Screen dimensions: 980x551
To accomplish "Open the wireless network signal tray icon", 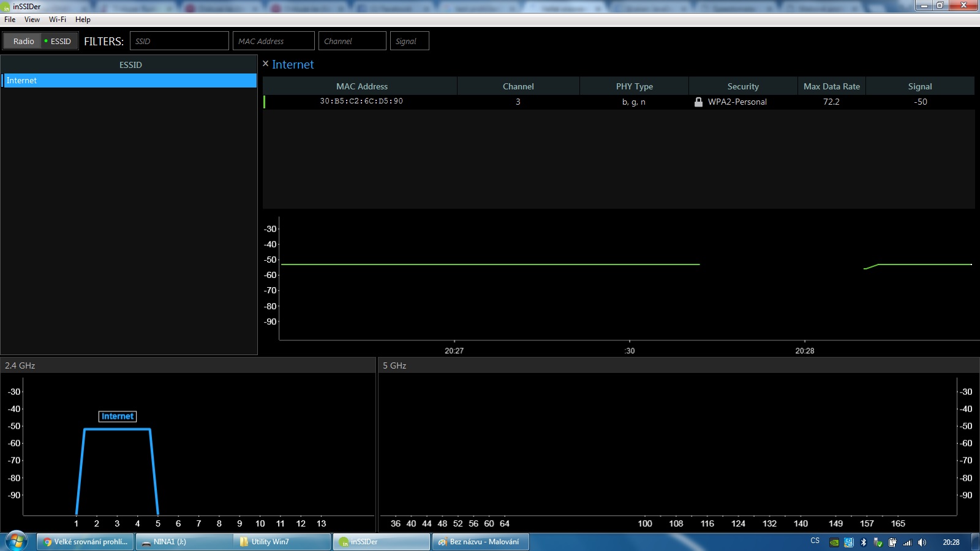I will pyautogui.click(x=907, y=542).
